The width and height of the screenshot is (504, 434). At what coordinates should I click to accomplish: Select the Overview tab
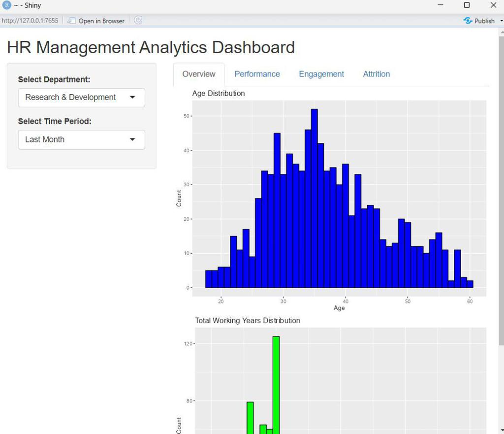point(198,74)
